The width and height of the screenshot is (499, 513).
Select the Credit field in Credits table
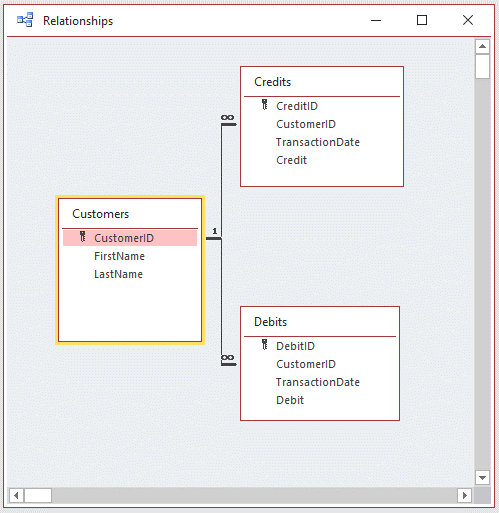291,160
